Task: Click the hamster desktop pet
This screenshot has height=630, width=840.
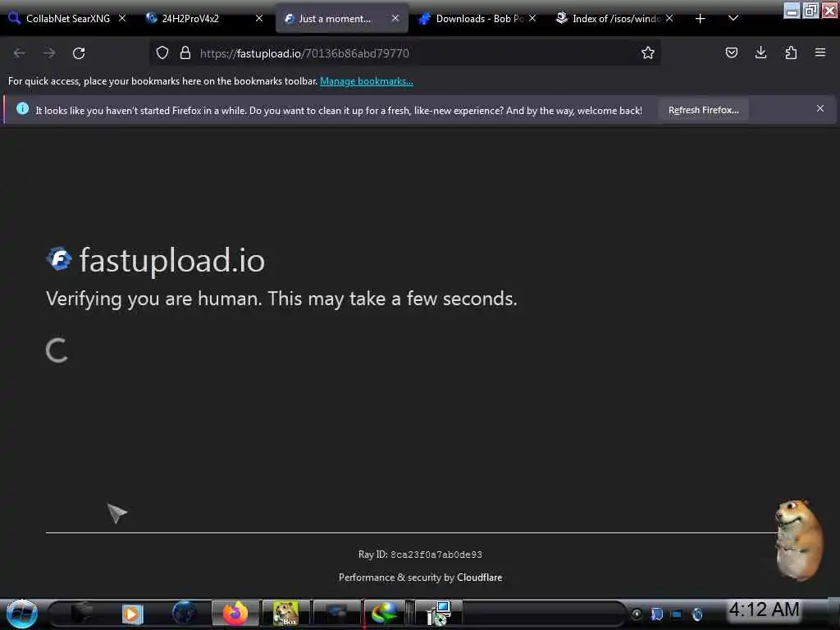Action: 799,540
